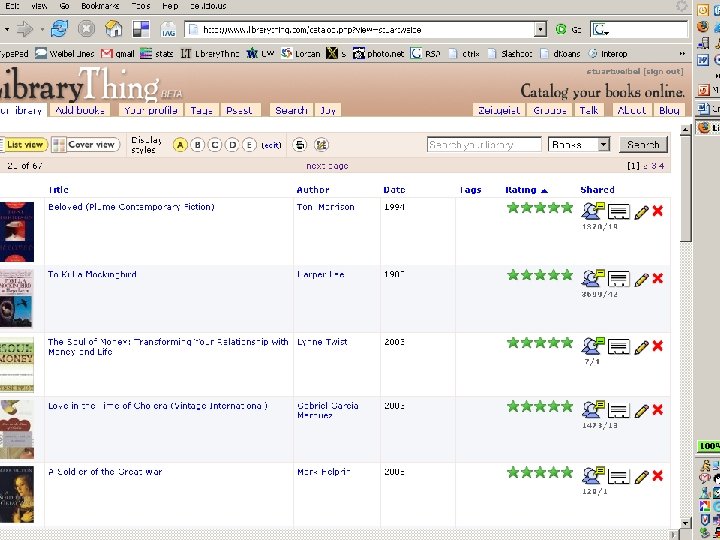Click the To Kill a Mockingbird cover thumbnail
Viewport: 720px width, 540px height.
[17, 298]
